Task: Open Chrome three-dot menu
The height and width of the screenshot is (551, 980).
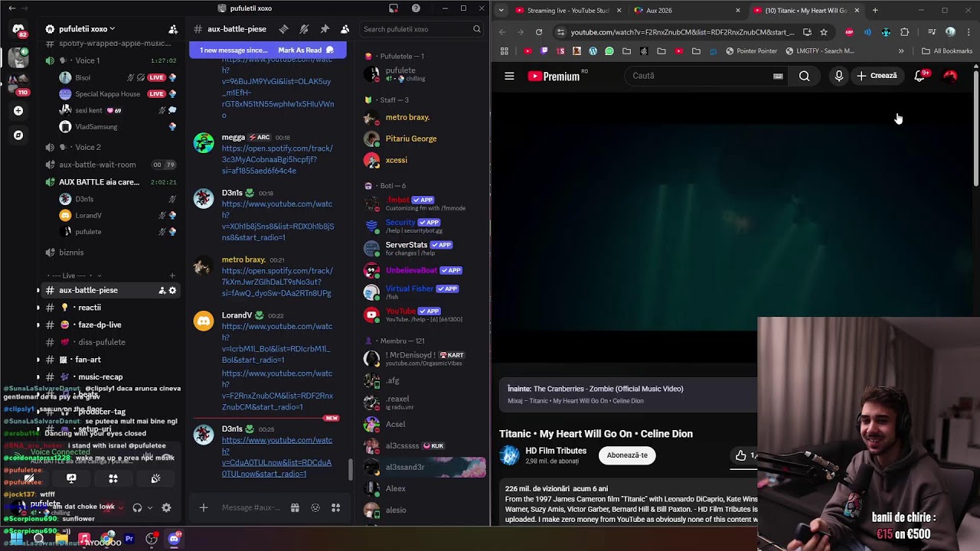Action: (x=969, y=32)
